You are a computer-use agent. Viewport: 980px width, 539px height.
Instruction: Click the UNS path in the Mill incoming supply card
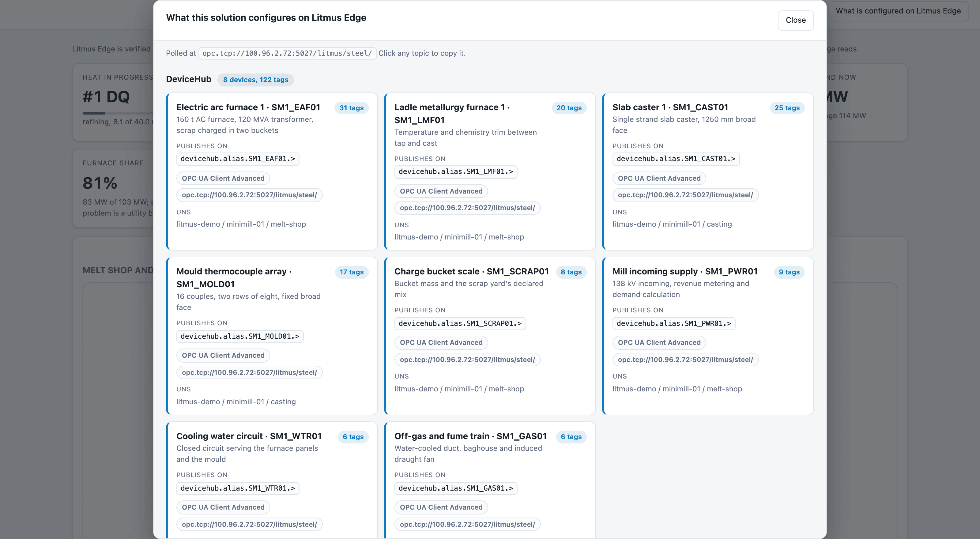pyautogui.click(x=677, y=389)
